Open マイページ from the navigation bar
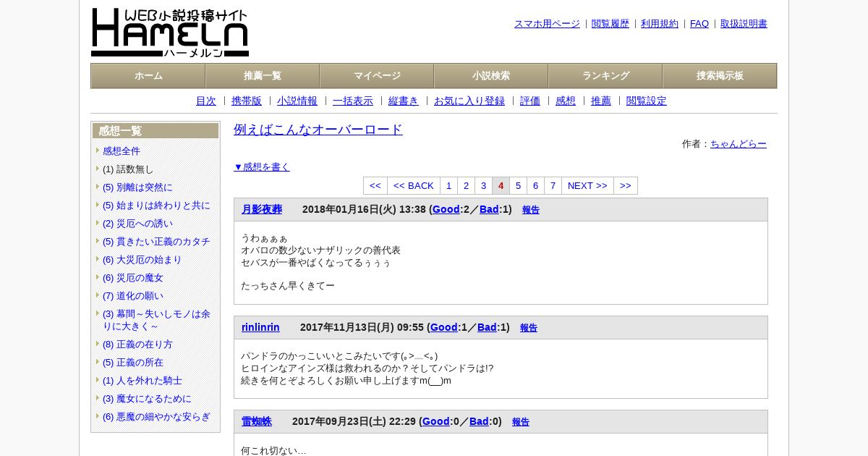The image size is (868, 456). 377,76
